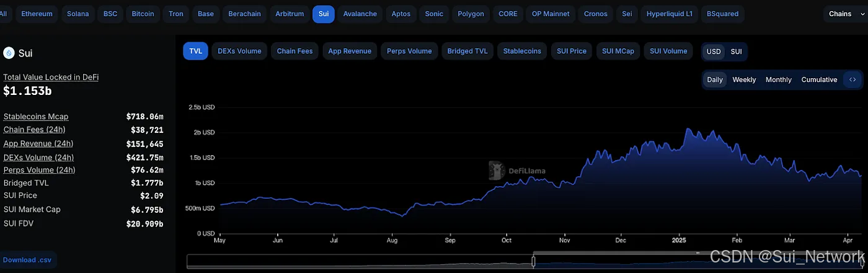The image size is (868, 273).
Task: Select the Aptos chain tab
Action: pyautogui.click(x=401, y=14)
